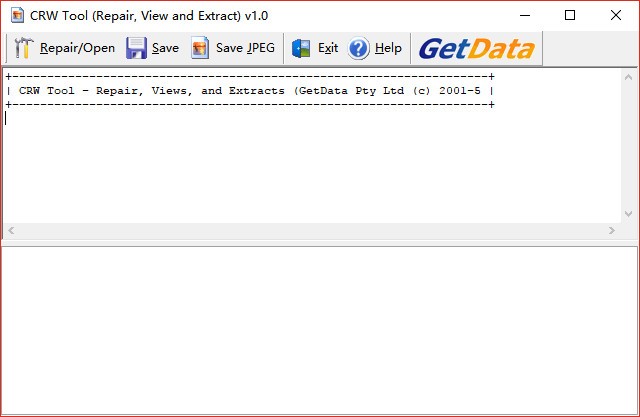Click the log pane's scroll down arrow

click(x=629, y=213)
